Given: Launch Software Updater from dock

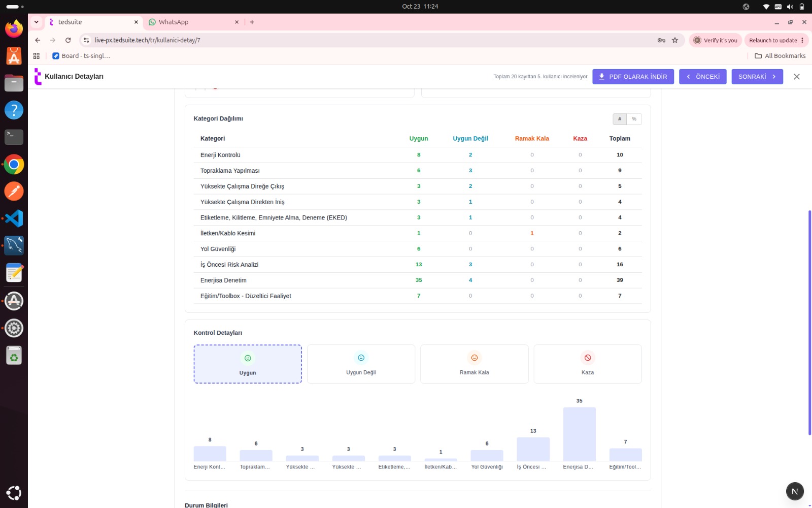Looking at the screenshot, I should click(x=14, y=301).
